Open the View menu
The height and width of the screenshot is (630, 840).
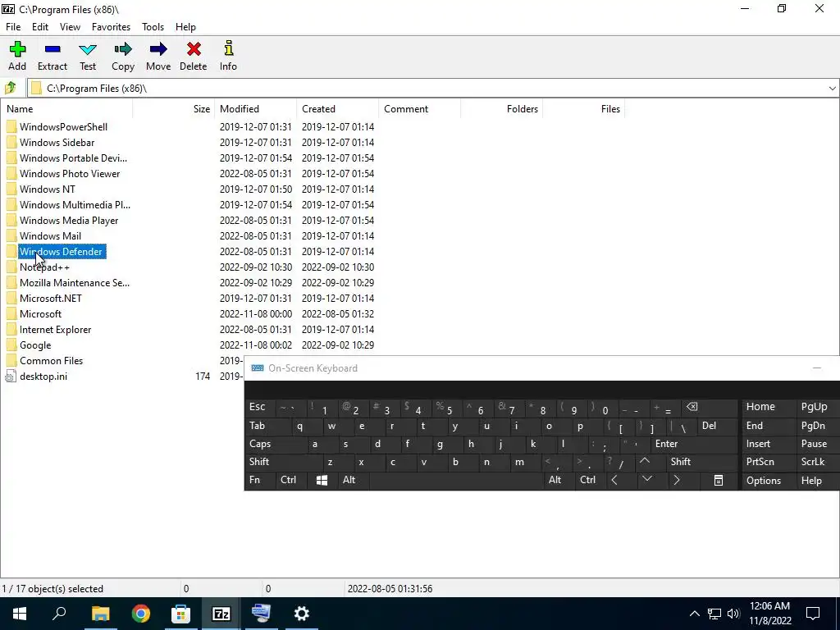[x=71, y=27]
